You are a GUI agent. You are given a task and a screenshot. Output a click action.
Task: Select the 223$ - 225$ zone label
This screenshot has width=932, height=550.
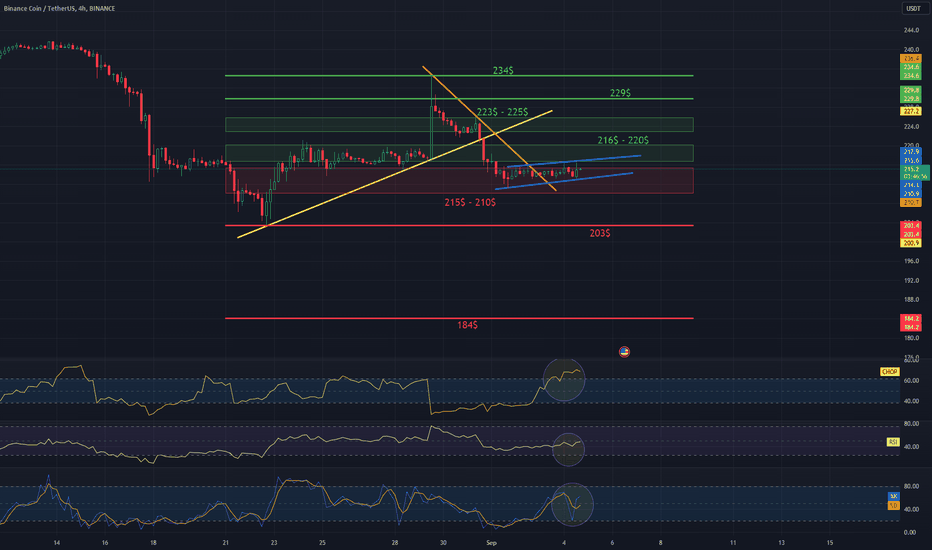click(502, 112)
